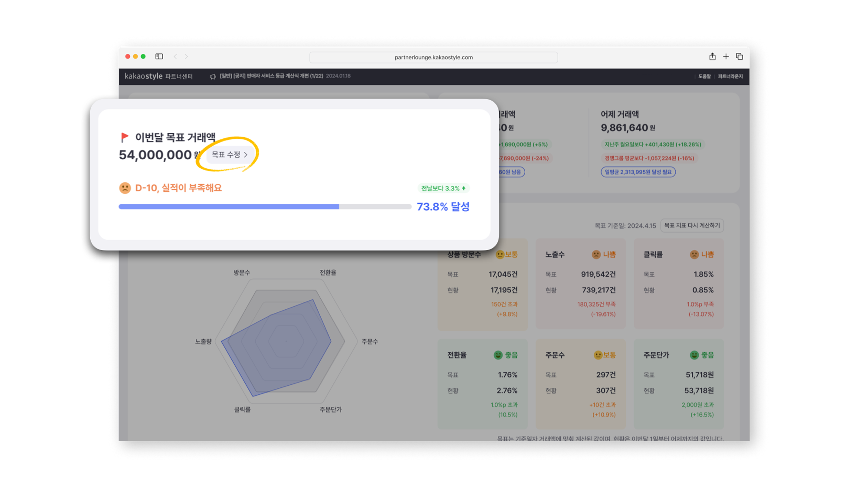Click the announcement megaphone icon
This screenshot has height=488, width=868.
pyautogui.click(x=213, y=76)
